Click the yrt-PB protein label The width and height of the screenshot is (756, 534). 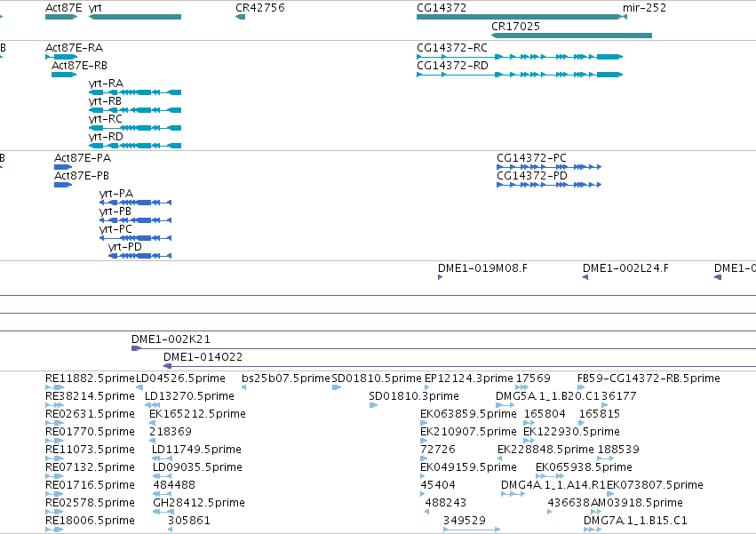[x=115, y=211]
